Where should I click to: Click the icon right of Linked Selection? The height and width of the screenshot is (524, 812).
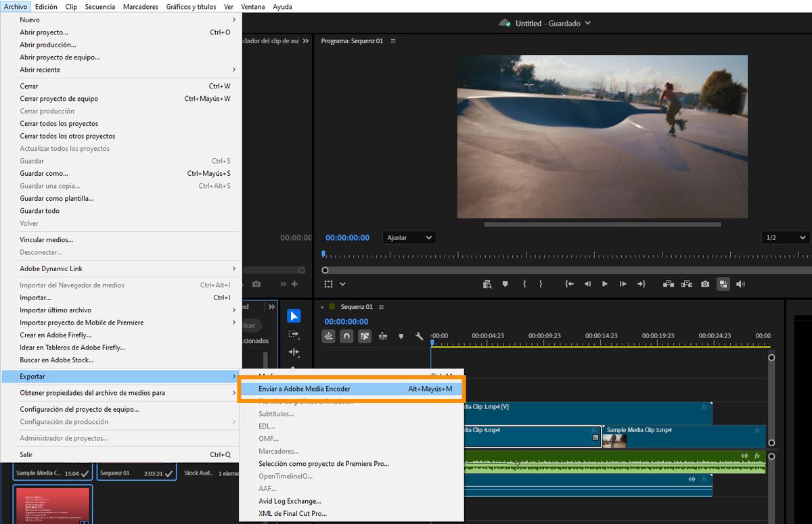pos(383,336)
